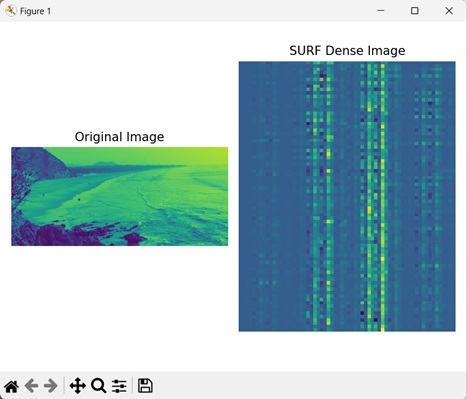Screen dimensions: 467x399
Task: Reset the view with the Home icon
Action: tap(12, 386)
